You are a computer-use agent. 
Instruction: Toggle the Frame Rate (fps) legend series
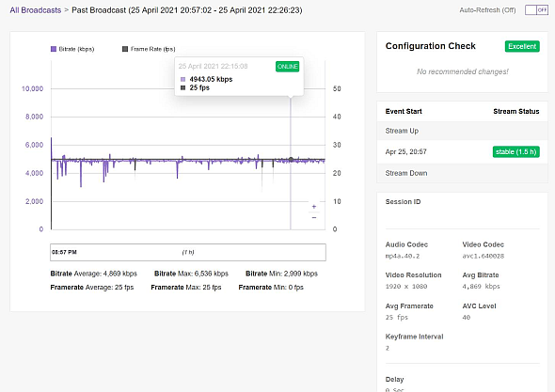149,49
